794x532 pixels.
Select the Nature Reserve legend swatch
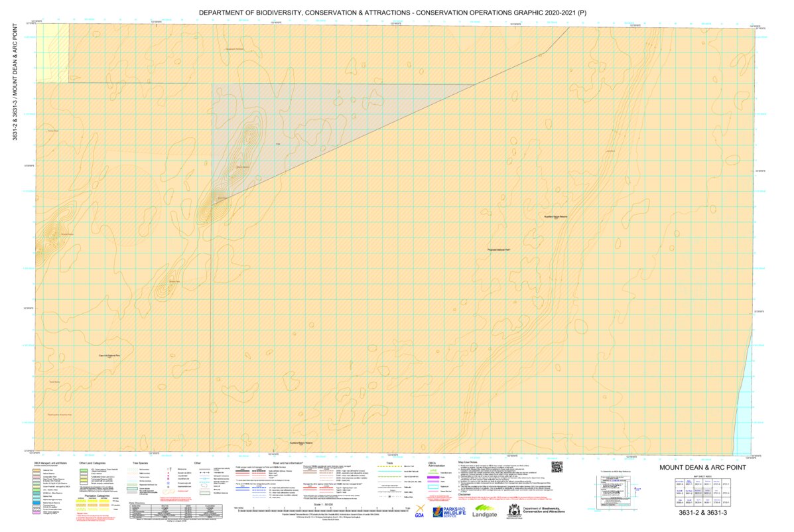(36, 474)
